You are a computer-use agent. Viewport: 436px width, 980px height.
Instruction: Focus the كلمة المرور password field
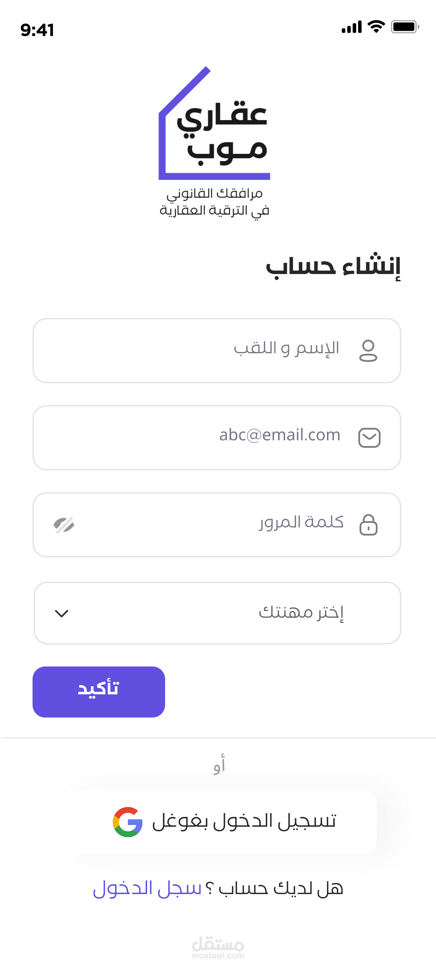coord(217,525)
